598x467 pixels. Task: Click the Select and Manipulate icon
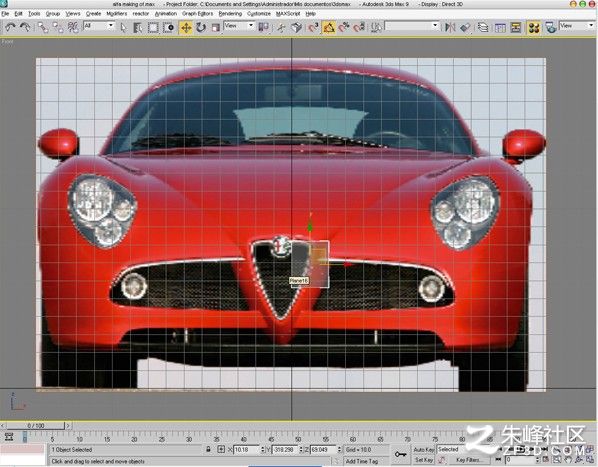tap(281, 27)
